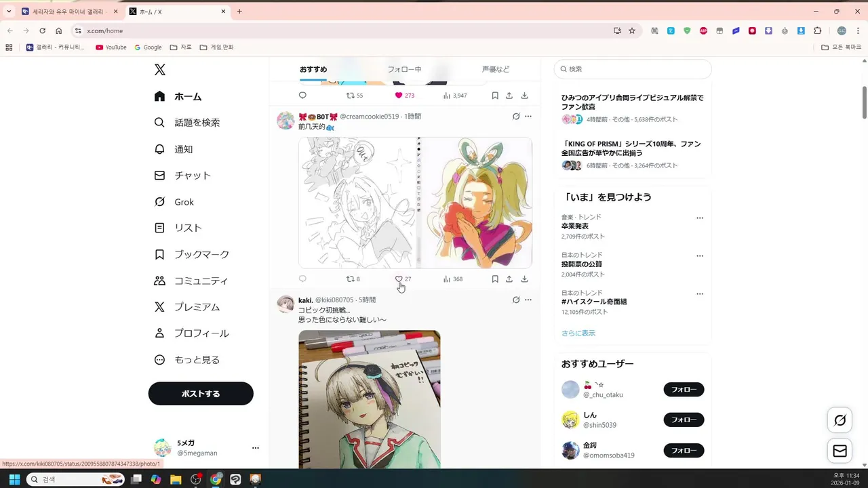
Task: Share the creamcookie0519 post
Action: click(509, 279)
